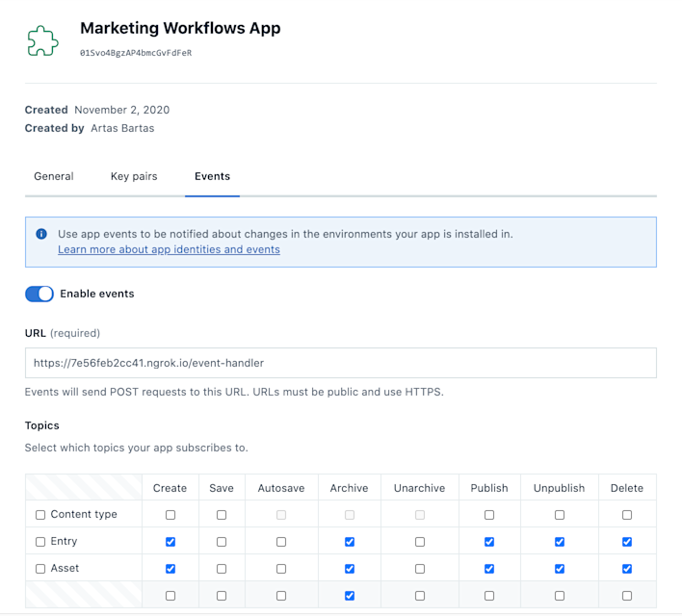This screenshot has width=682, height=616.
Task: Click the blue info icon in banner
Action: coord(41,234)
